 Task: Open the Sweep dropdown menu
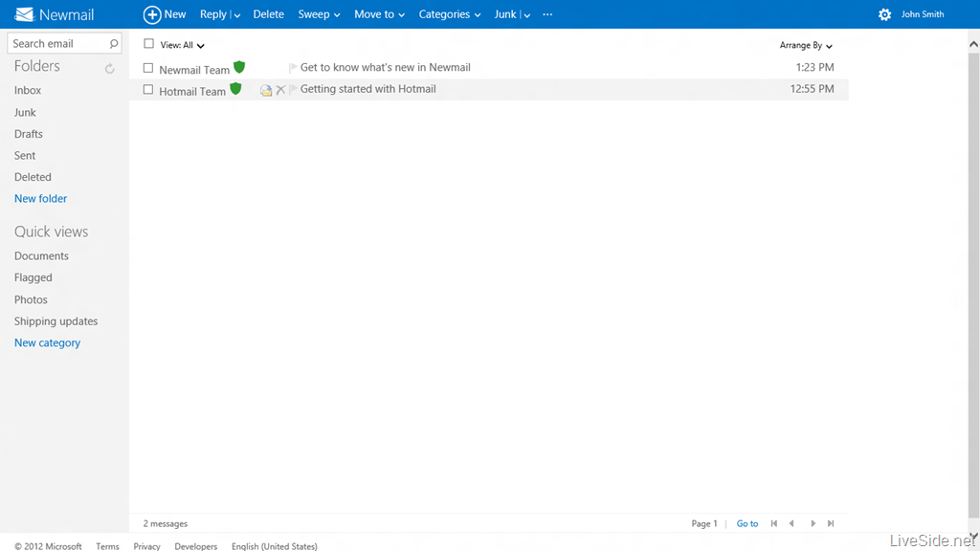pyautogui.click(x=319, y=14)
